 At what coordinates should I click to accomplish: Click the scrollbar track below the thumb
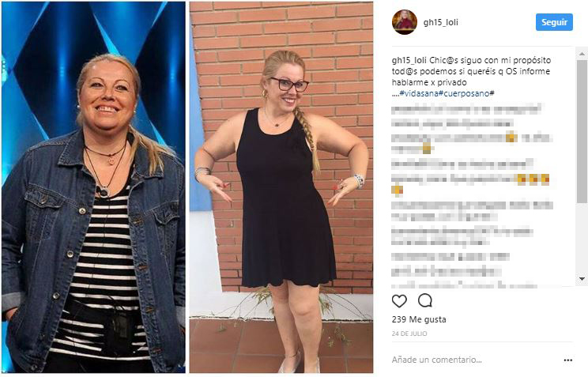[x=582, y=238]
